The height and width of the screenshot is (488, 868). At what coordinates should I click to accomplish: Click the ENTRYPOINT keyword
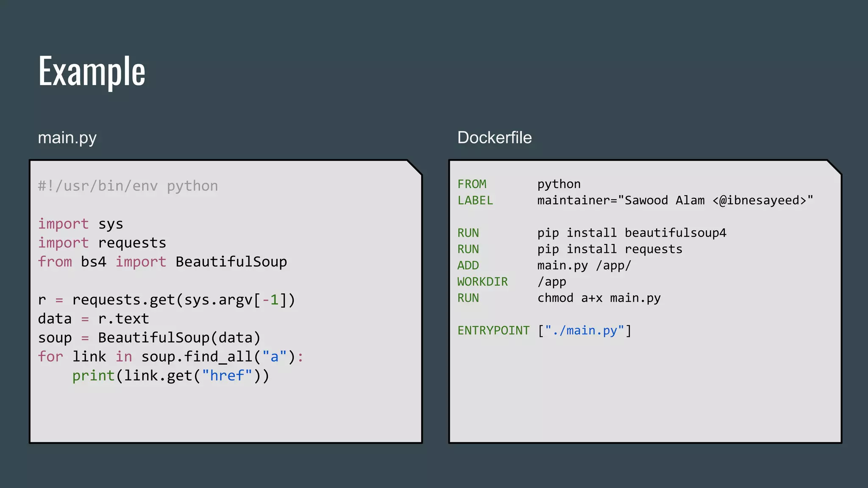tap(494, 330)
